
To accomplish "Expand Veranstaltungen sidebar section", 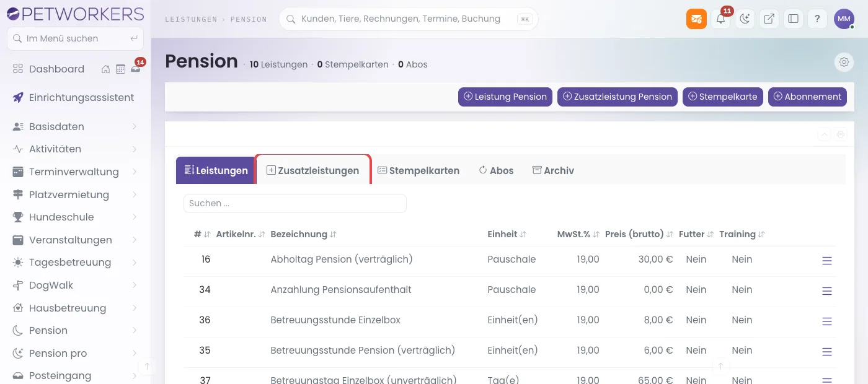I will 76,240.
